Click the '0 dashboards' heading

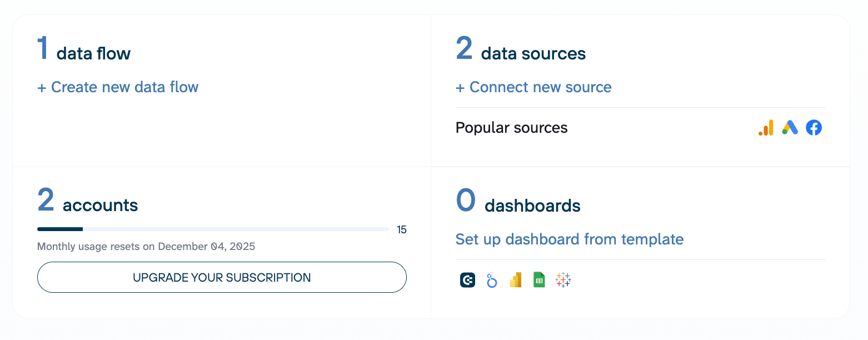[x=518, y=202]
